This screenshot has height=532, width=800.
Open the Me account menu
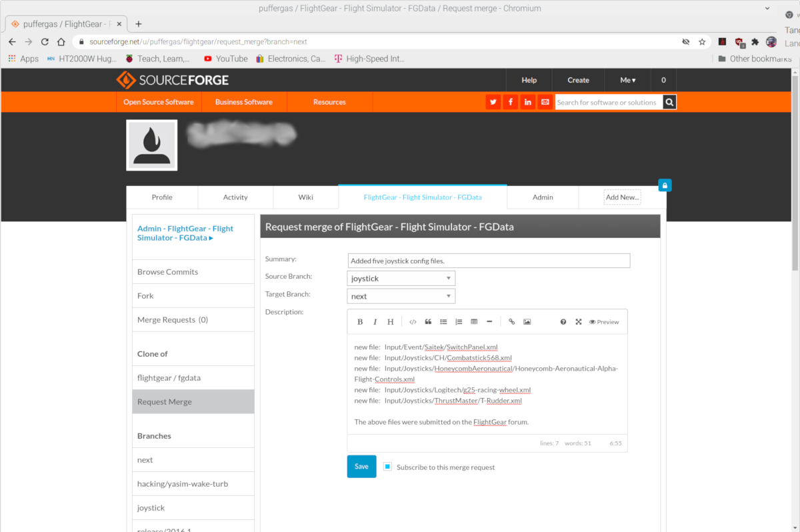coord(628,80)
